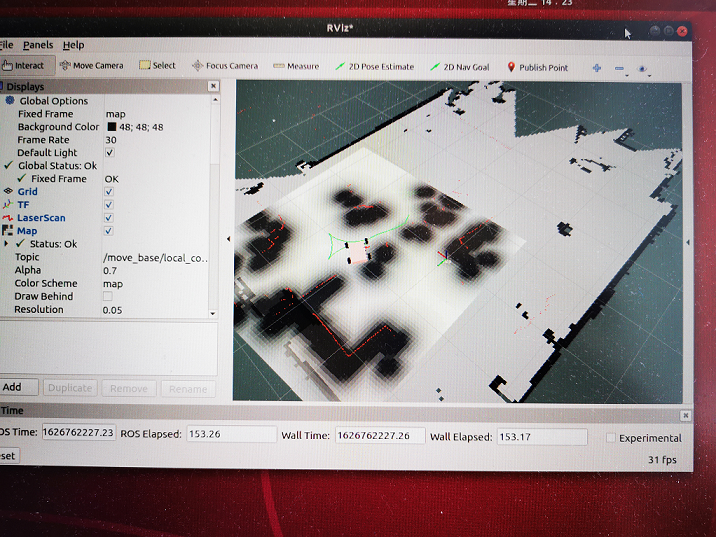Click the minus remove-tool icon in toolbar
Screen dimensions: 716x537
click(x=619, y=68)
